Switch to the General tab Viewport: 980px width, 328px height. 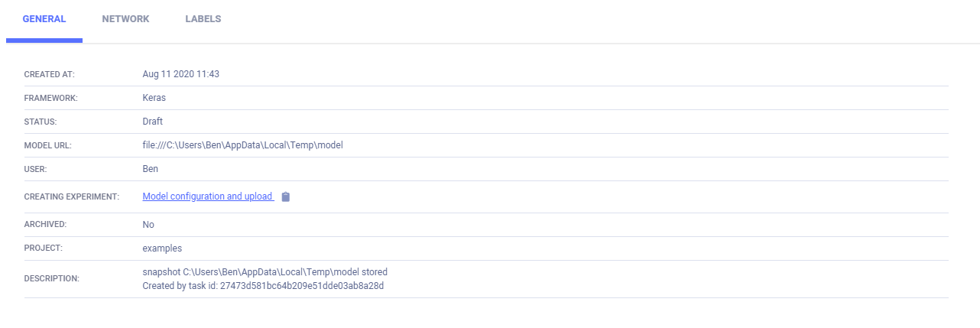(44, 19)
